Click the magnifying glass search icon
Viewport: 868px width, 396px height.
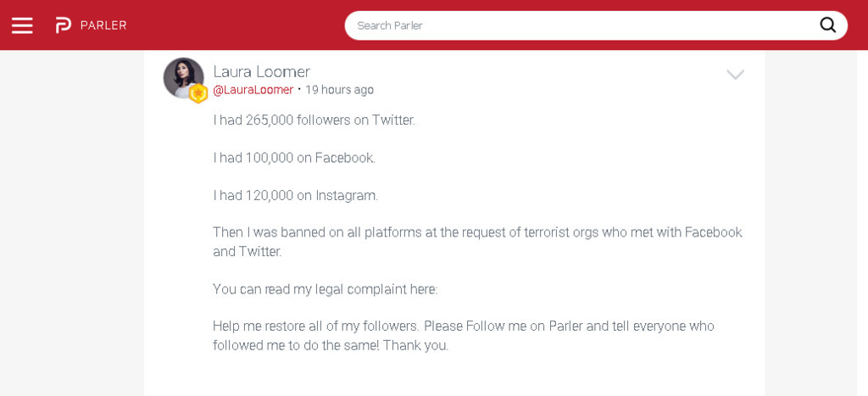click(827, 25)
